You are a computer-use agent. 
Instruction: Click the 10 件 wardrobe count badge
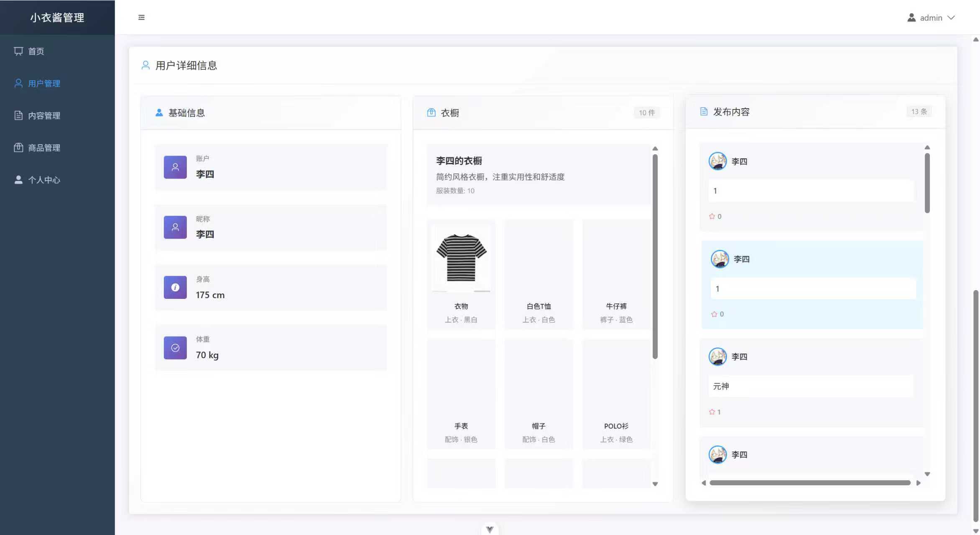point(646,112)
